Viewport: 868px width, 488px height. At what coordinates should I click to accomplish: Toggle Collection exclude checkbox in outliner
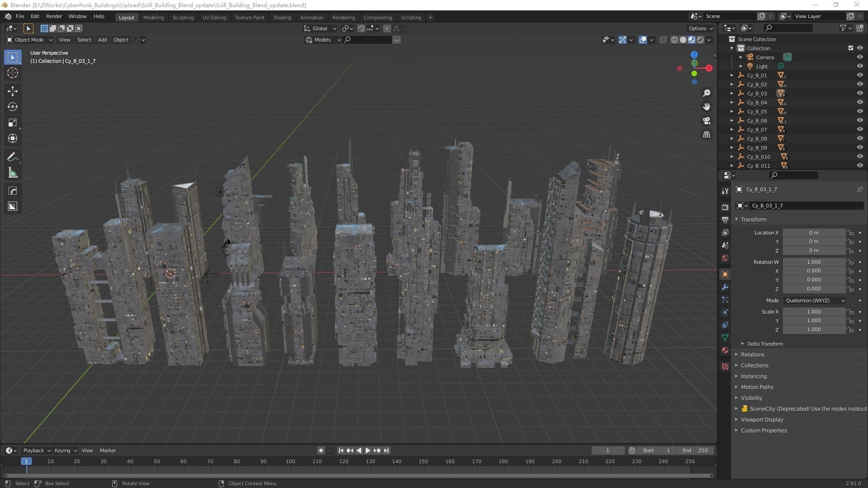[851, 48]
